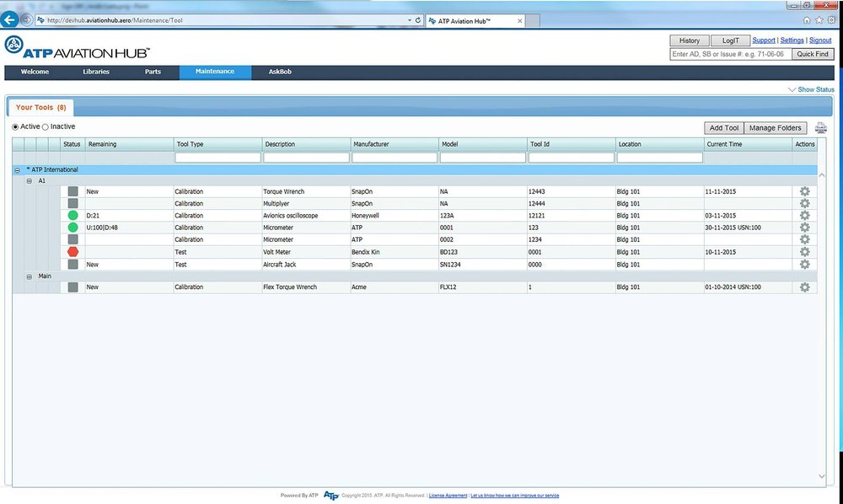
Task: Click the browser home icon
Action: click(808, 19)
